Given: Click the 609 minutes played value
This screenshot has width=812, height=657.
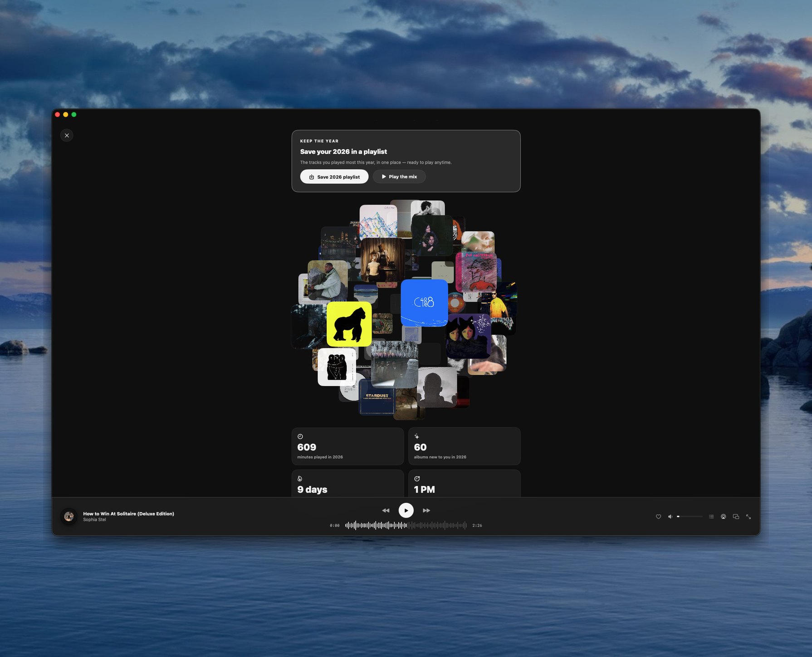Looking at the screenshot, I should 307,447.
